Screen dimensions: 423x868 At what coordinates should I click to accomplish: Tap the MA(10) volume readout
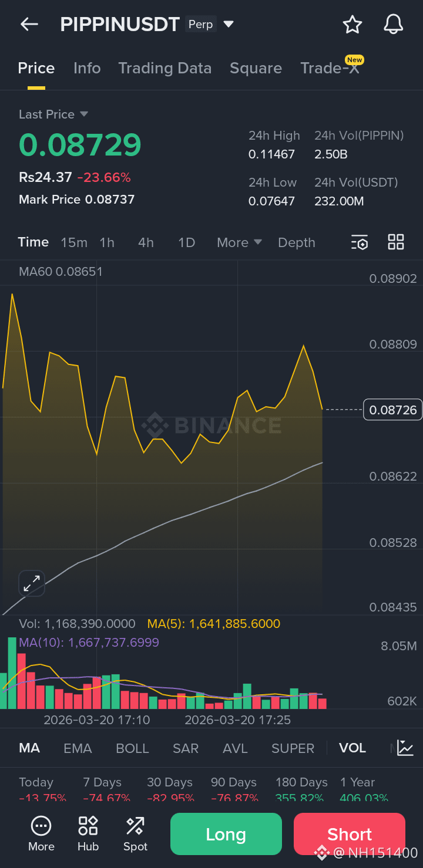[x=89, y=643]
